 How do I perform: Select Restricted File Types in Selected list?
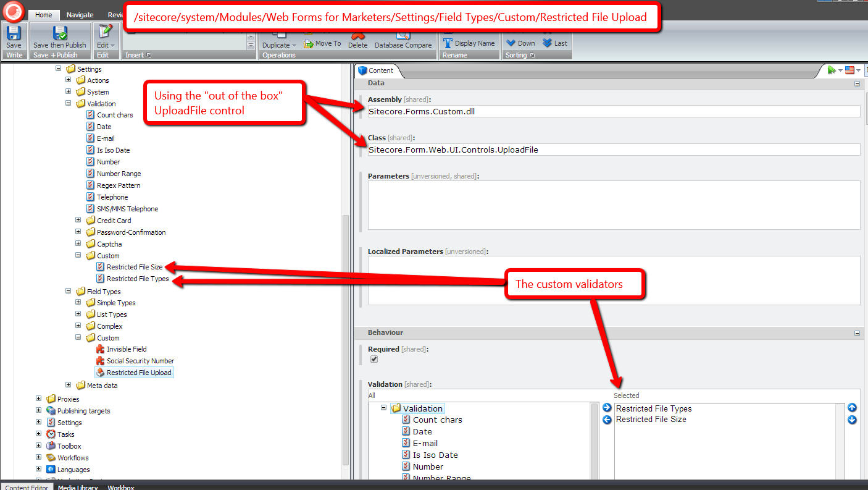point(653,409)
